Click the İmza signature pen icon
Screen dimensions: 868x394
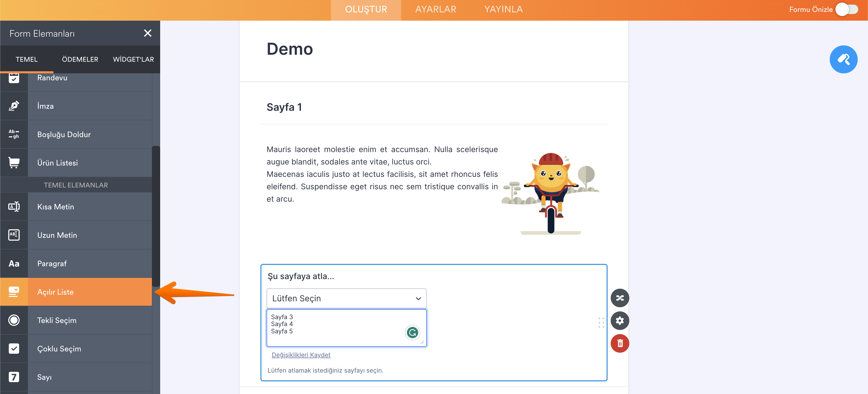[x=14, y=106]
